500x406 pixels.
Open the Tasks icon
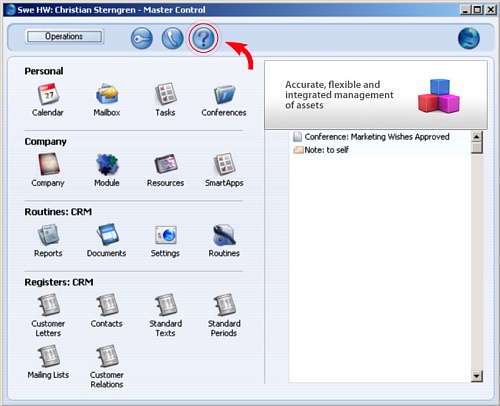tap(166, 94)
